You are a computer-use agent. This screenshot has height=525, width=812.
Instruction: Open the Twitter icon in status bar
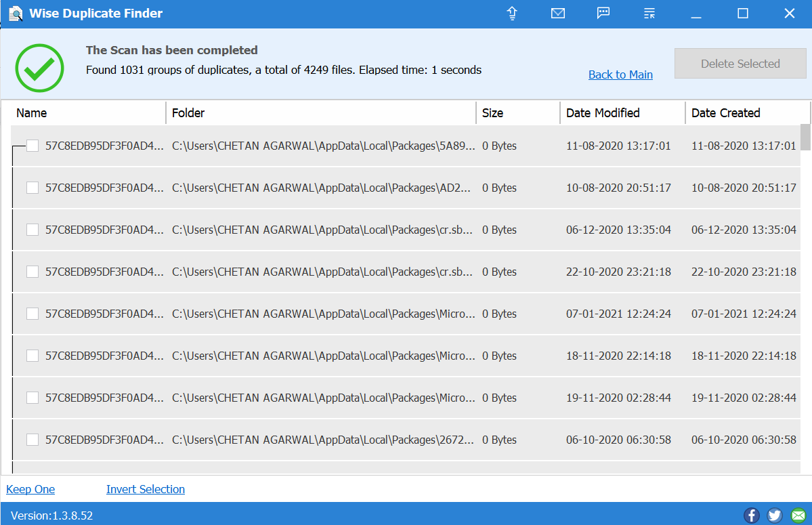click(x=775, y=516)
